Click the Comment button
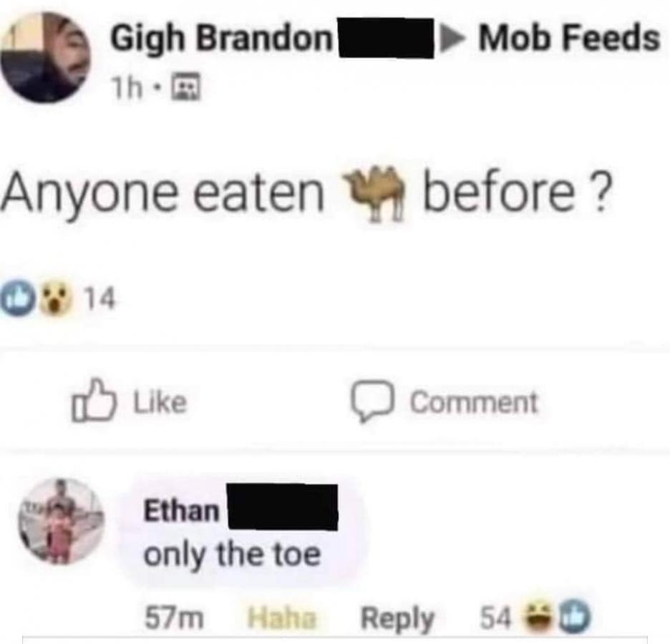This screenshot has height=644, width=670. [445, 402]
